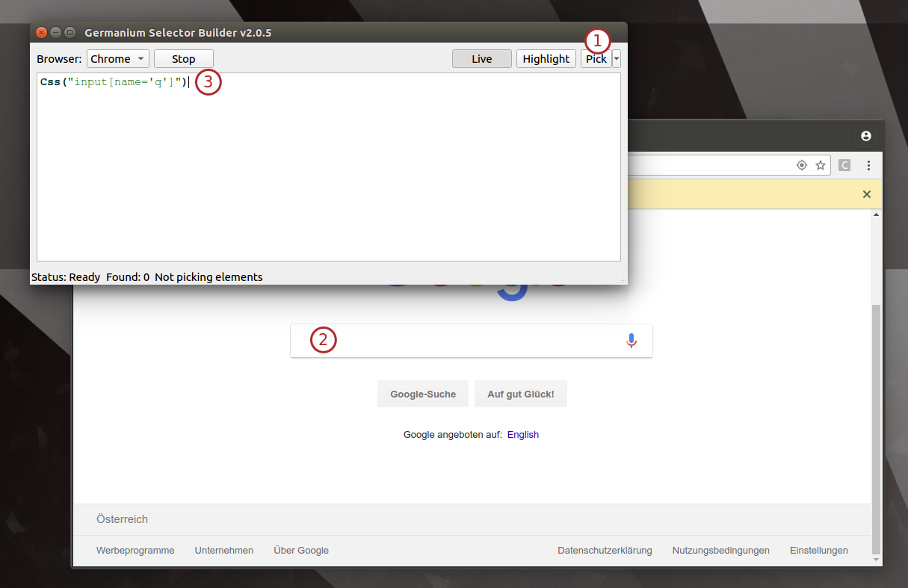Click the location target icon in address bar
The image size is (908, 588).
click(x=802, y=165)
